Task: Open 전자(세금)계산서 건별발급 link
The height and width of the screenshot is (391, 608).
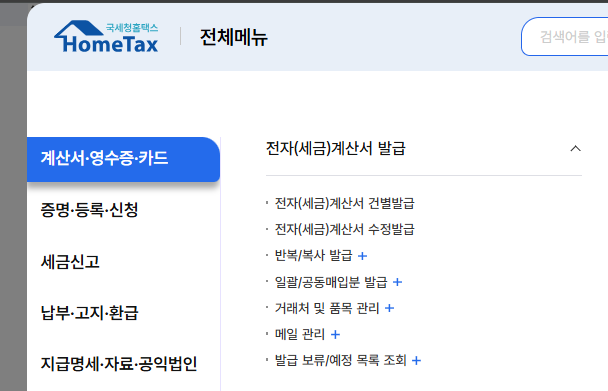Action: [344, 203]
